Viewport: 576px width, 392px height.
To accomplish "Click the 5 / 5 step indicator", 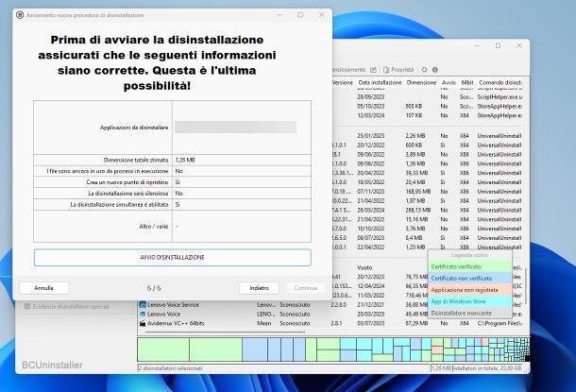I will [x=154, y=288].
